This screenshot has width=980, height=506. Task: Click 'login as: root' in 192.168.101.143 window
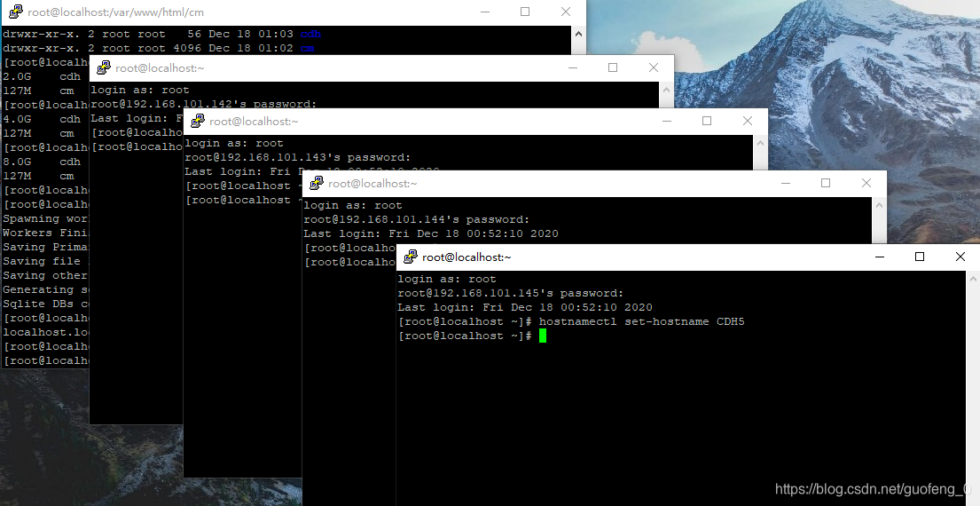pyautogui.click(x=234, y=143)
